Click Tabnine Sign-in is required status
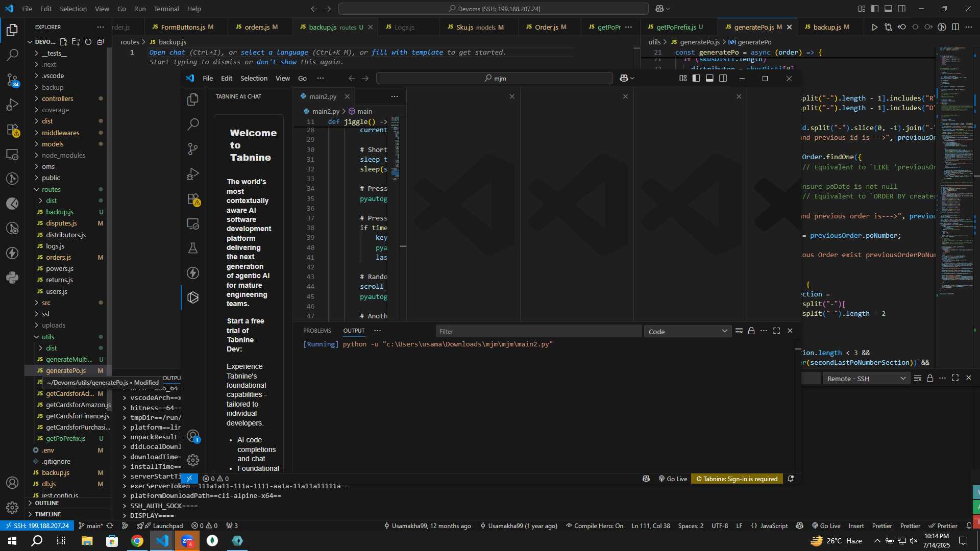 [737, 479]
